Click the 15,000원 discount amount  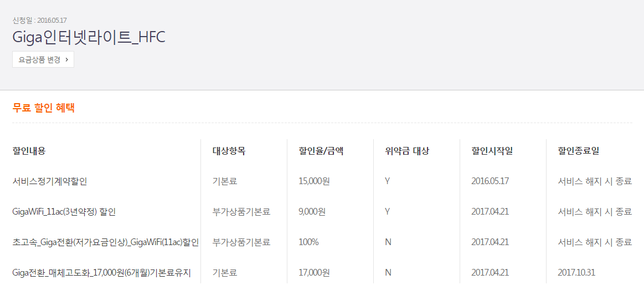(x=314, y=181)
